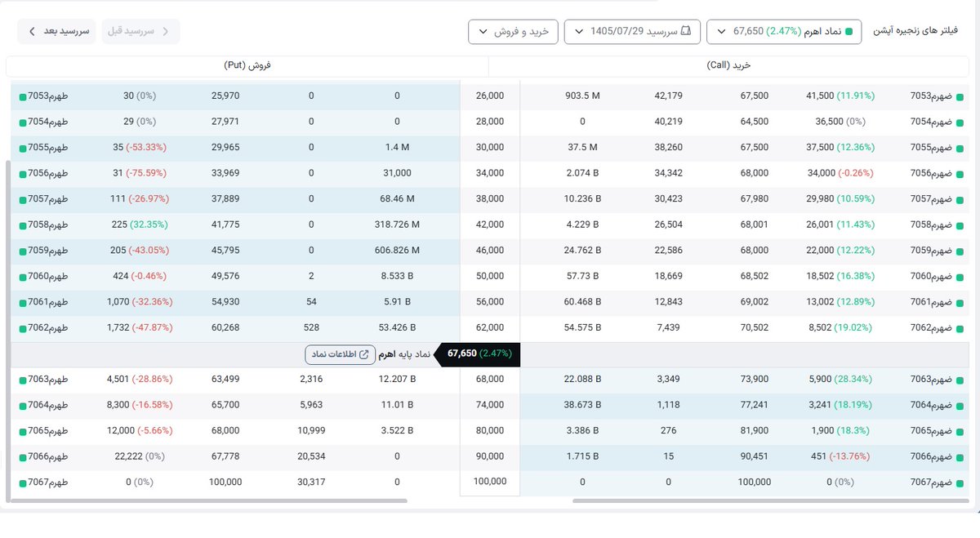Click the vertical scrollbar beside the Put table

click(x=8, y=331)
